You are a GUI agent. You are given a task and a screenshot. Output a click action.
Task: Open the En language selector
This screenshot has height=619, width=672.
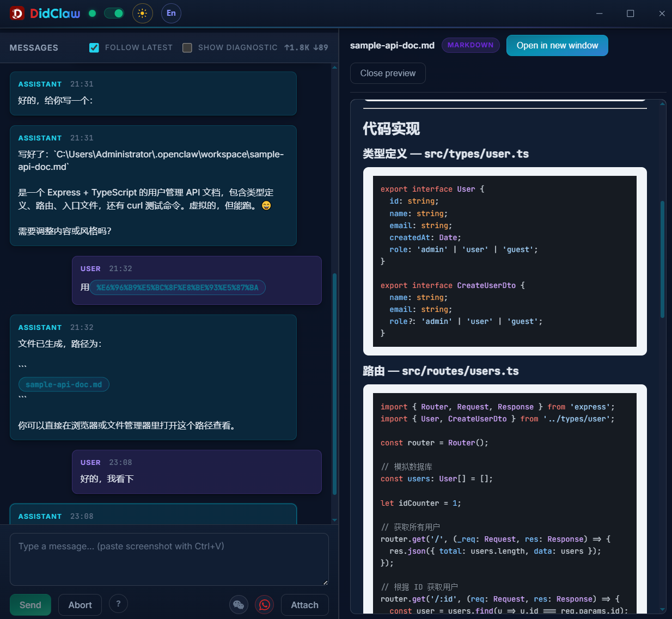click(x=171, y=13)
